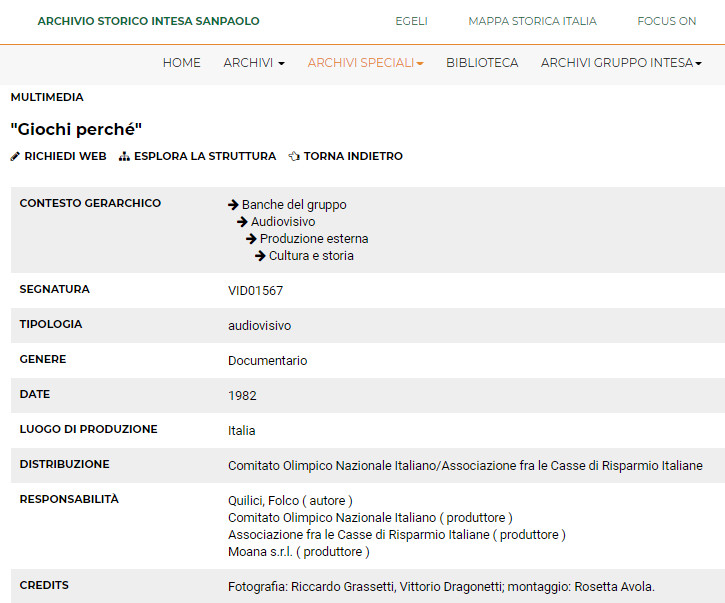Click the CREDITS row label
Screen dimensions: 725x603
[x=44, y=585]
